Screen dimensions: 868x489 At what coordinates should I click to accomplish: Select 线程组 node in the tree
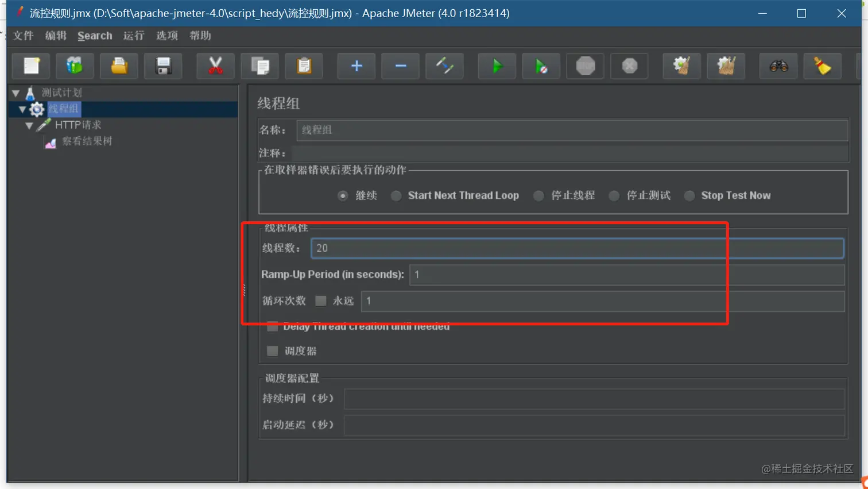(x=64, y=109)
